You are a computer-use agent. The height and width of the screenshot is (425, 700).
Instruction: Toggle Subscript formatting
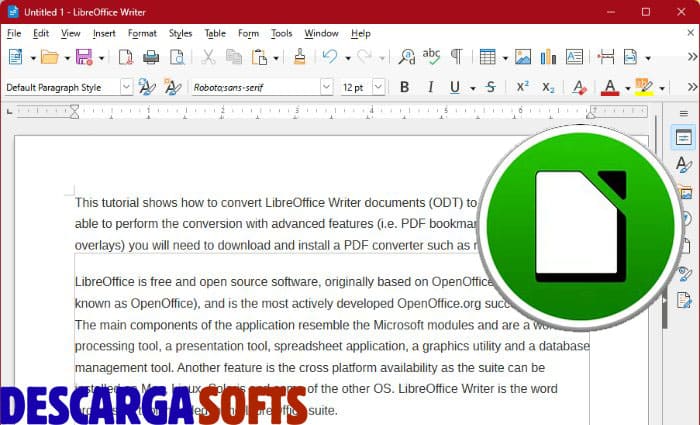click(548, 88)
